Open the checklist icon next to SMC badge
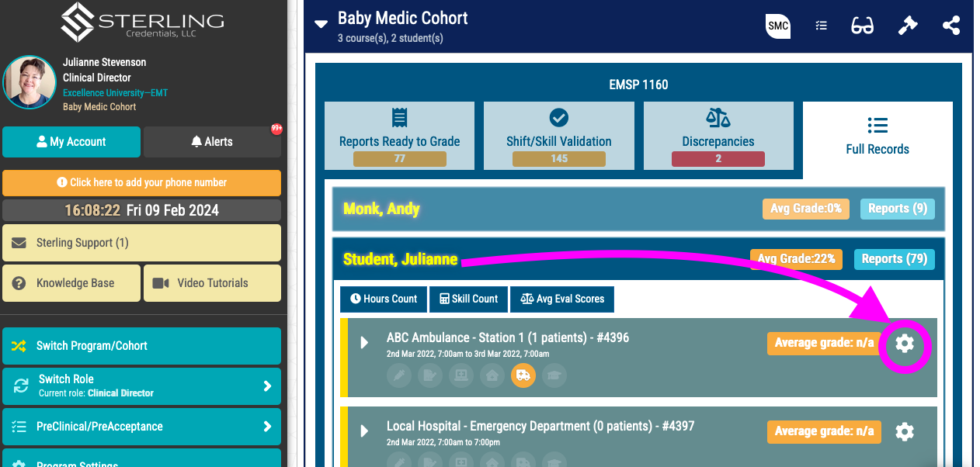The image size is (980, 467). pyautogui.click(x=821, y=25)
